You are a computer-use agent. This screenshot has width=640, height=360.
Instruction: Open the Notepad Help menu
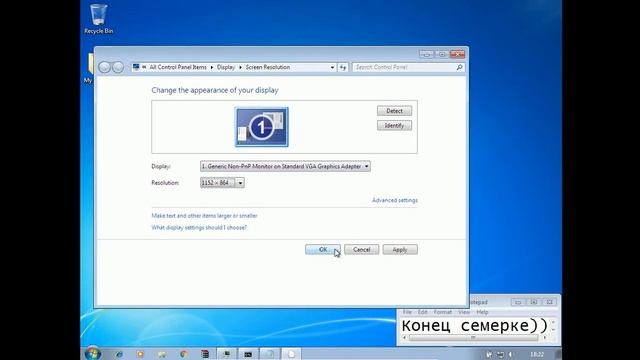pyautogui.click(x=482, y=312)
